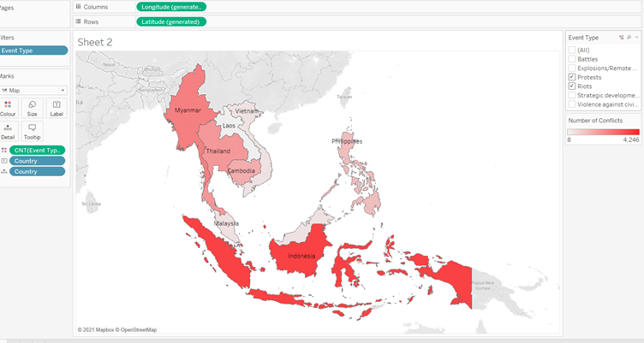Click the Number of Conflicts legend title
The image size is (644, 343).
click(595, 121)
